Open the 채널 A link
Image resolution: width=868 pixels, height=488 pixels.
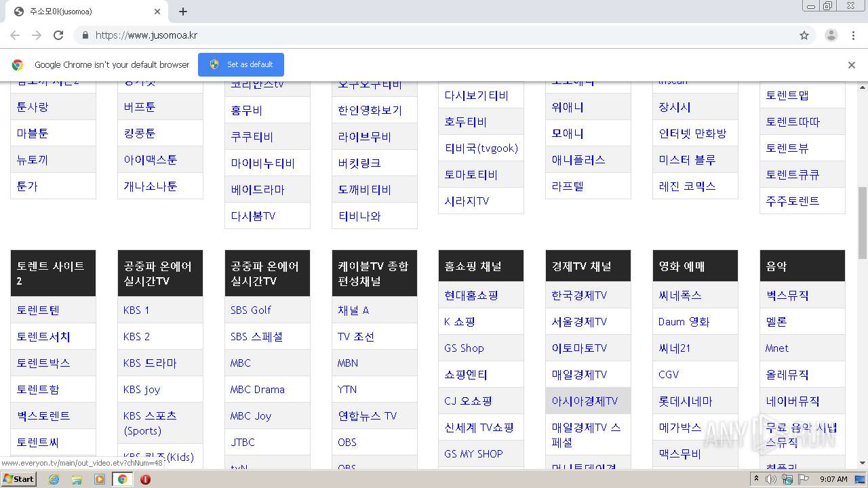pos(353,310)
